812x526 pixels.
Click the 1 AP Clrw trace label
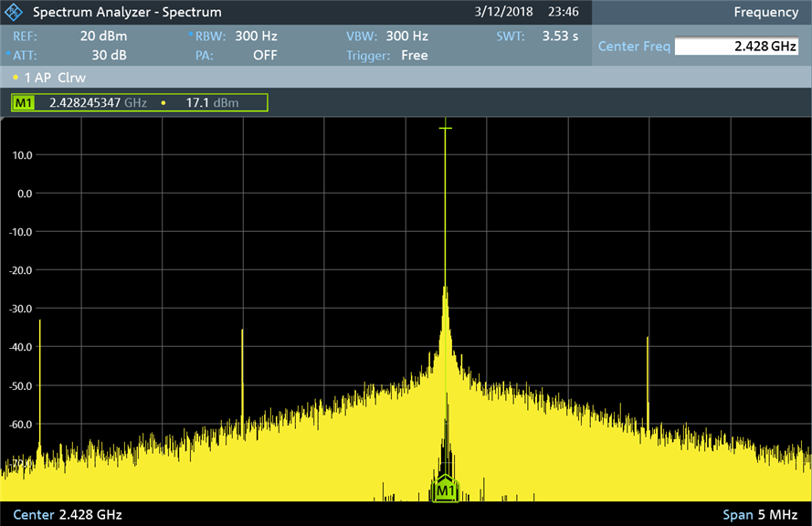coord(55,79)
